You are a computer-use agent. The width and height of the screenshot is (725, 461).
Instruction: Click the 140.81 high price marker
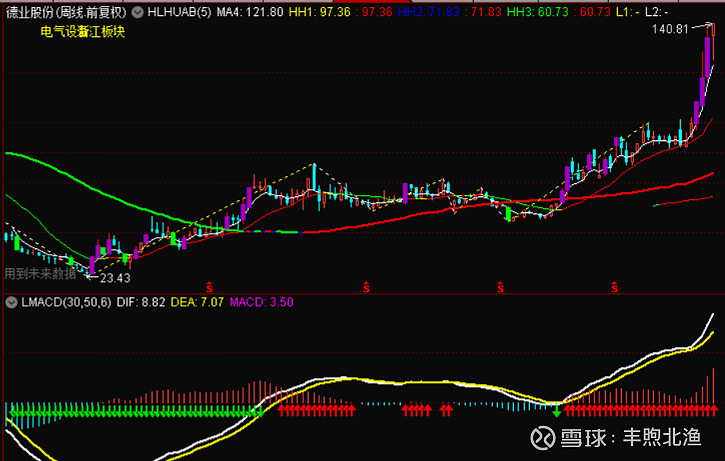click(x=670, y=29)
